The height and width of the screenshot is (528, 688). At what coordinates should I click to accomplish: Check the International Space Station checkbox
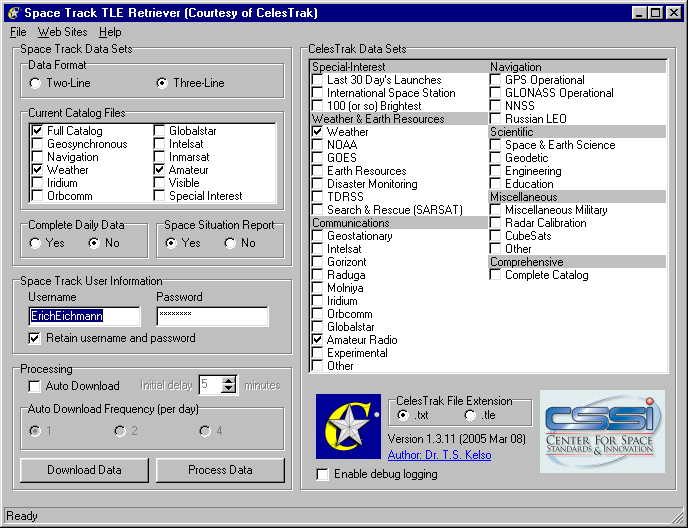(318, 93)
